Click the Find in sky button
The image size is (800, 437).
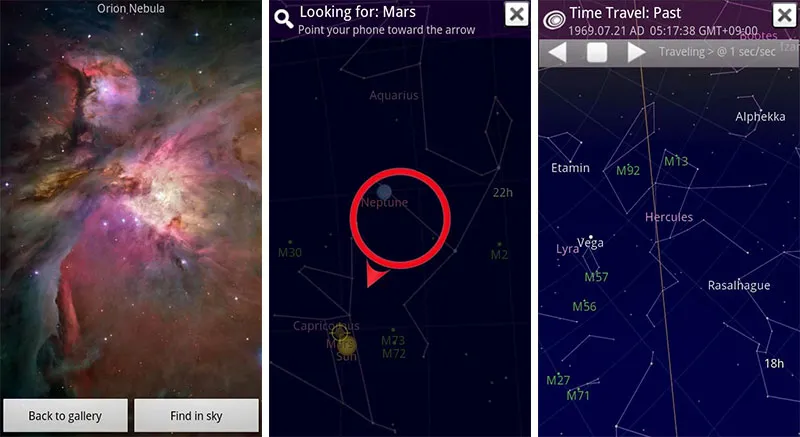point(196,416)
